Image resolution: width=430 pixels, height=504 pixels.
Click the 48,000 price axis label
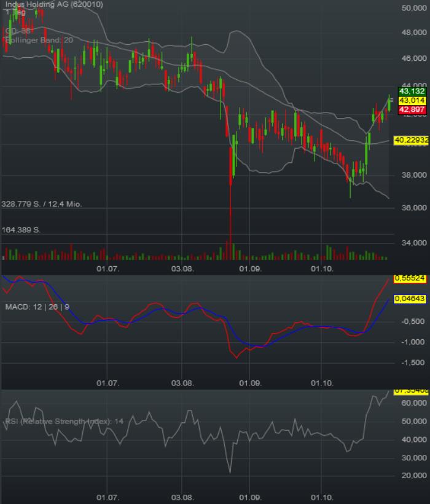click(x=413, y=34)
